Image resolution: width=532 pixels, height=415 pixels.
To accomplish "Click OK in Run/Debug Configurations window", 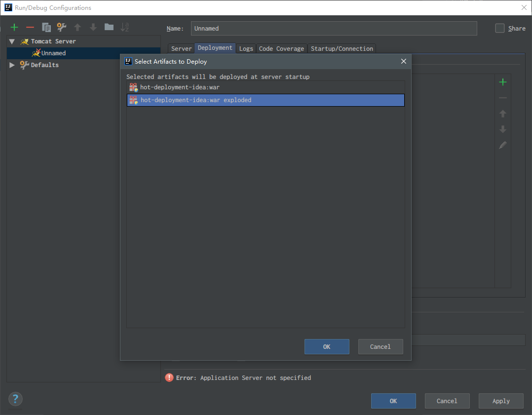I will pos(393,401).
